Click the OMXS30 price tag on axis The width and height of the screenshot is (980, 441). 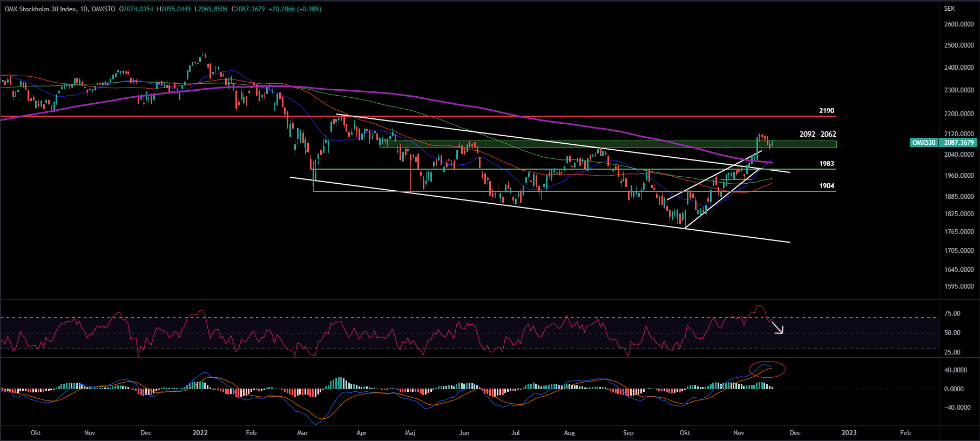coord(923,143)
